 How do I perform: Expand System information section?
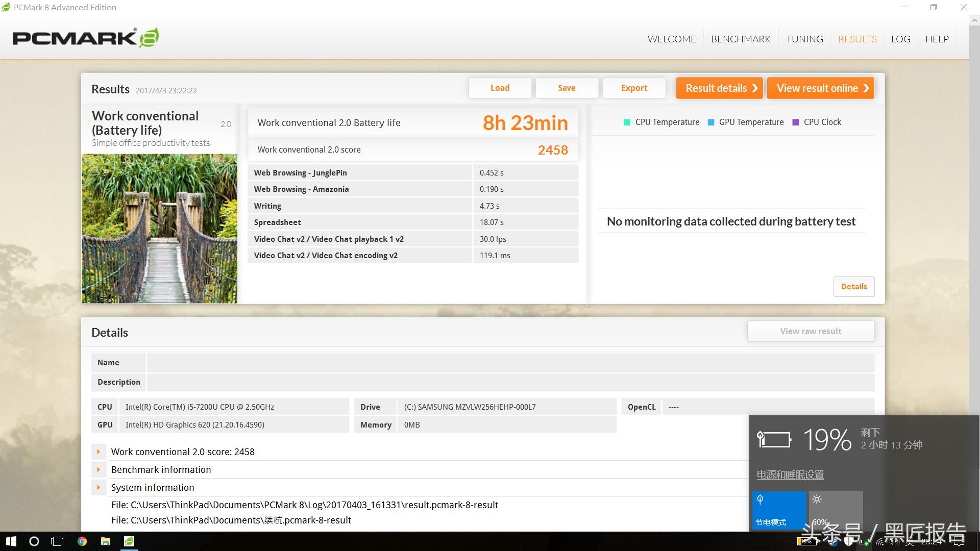(99, 488)
